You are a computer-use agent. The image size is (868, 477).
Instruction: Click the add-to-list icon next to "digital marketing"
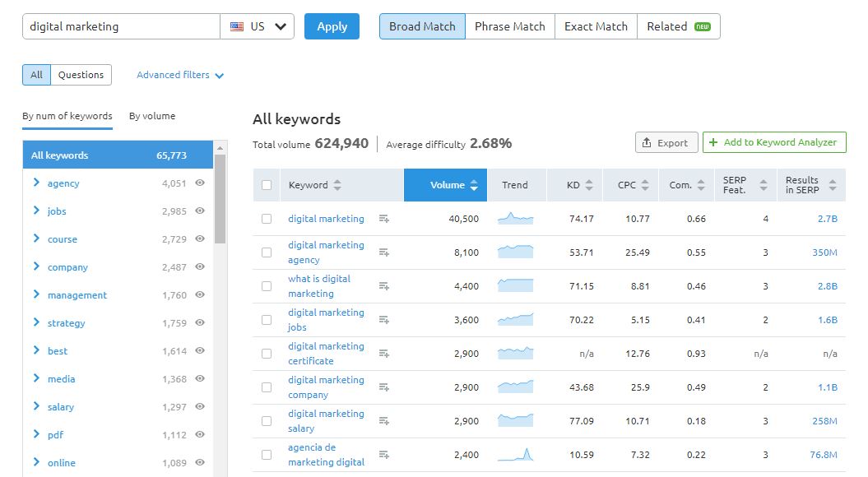pyautogui.click(x=383, y=218)
